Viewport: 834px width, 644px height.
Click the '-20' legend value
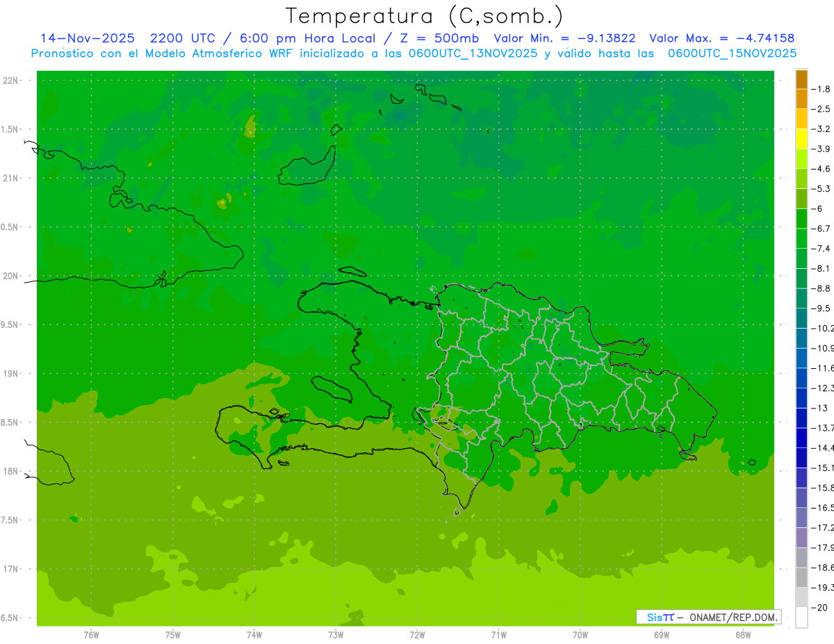[x=819, y=607]
